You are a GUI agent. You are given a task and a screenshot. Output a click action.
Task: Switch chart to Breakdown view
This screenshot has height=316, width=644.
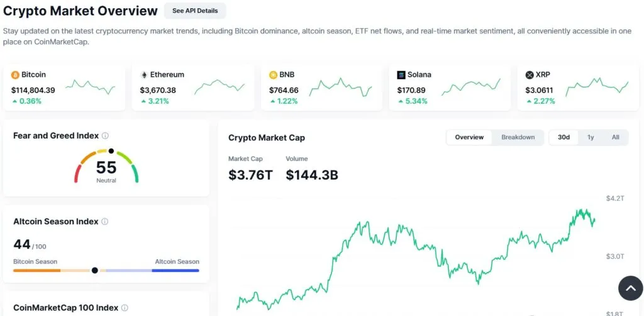pos(518,137)
